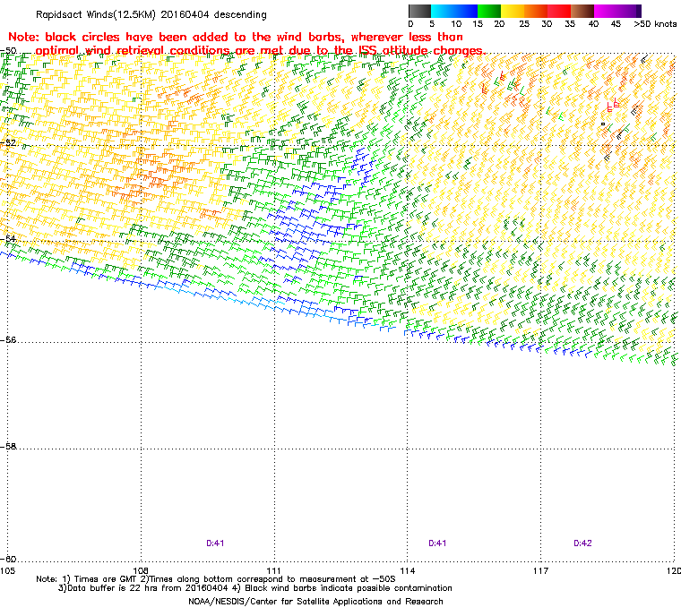Click the '-58' latitude axis label

click(x=8, y=446)
